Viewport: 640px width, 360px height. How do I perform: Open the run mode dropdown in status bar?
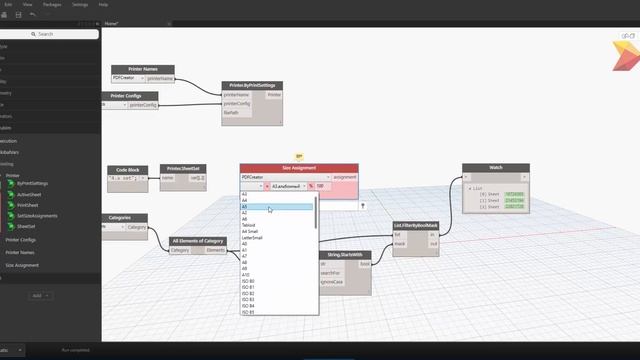[11, 350]
